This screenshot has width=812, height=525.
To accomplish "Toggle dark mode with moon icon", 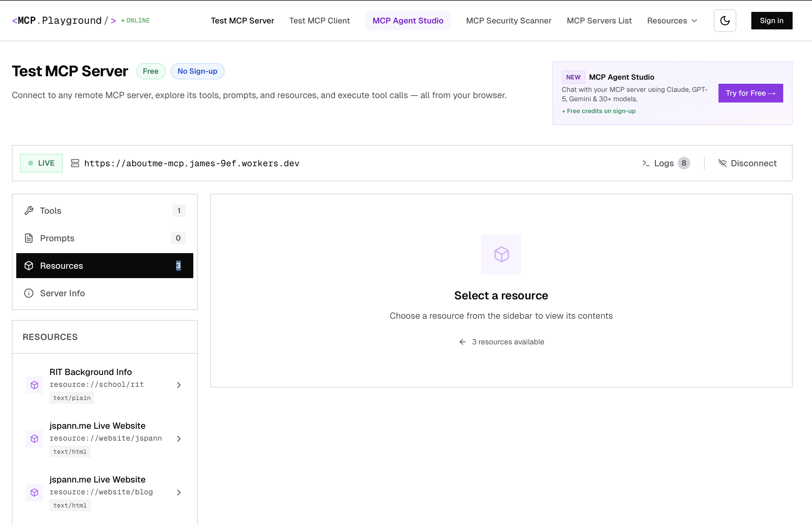I will point(725,20).
